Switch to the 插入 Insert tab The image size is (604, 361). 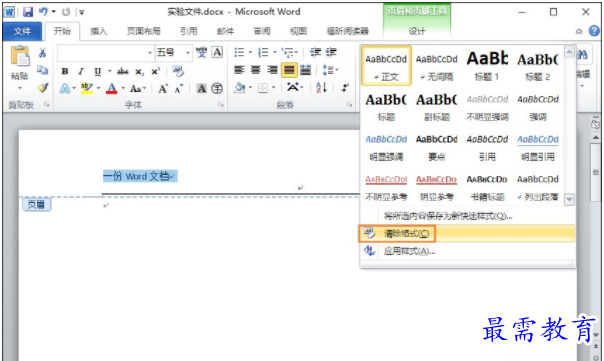click(x=99, y=31)
